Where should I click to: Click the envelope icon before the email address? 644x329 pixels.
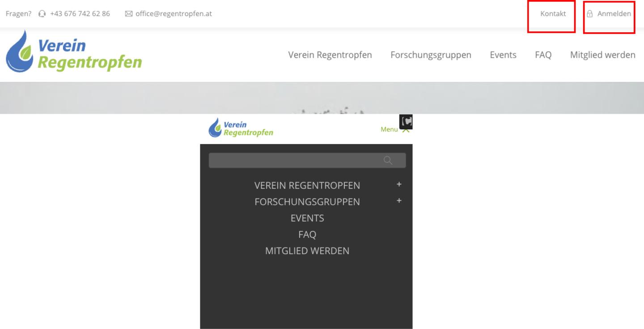[129, 14]
